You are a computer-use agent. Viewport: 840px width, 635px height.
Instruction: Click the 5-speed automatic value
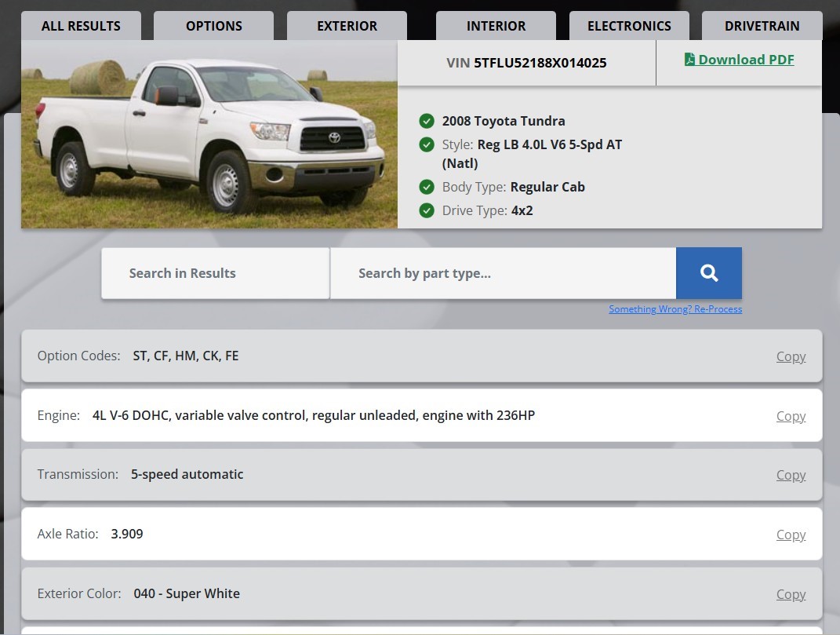tap(187, 475)
